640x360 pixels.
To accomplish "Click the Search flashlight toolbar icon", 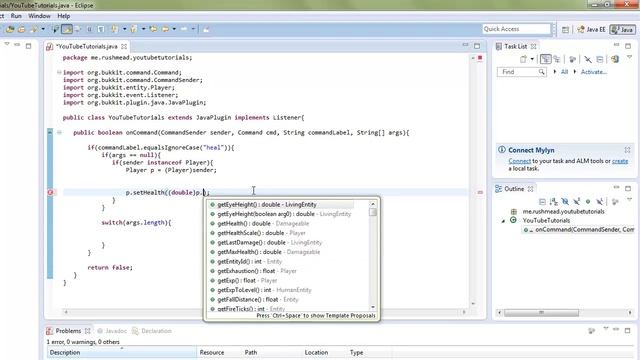I will [x=33, y=29].
